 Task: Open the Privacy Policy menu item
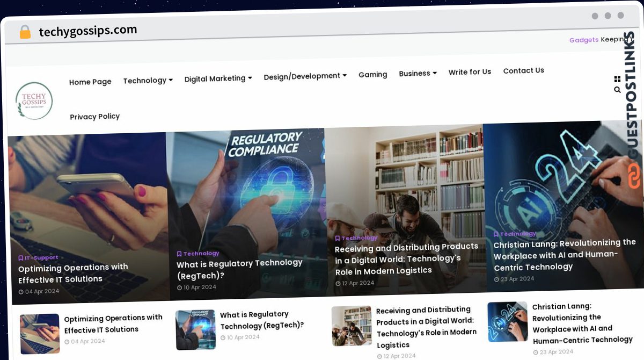pyautogui.click(x=95, y=117)
